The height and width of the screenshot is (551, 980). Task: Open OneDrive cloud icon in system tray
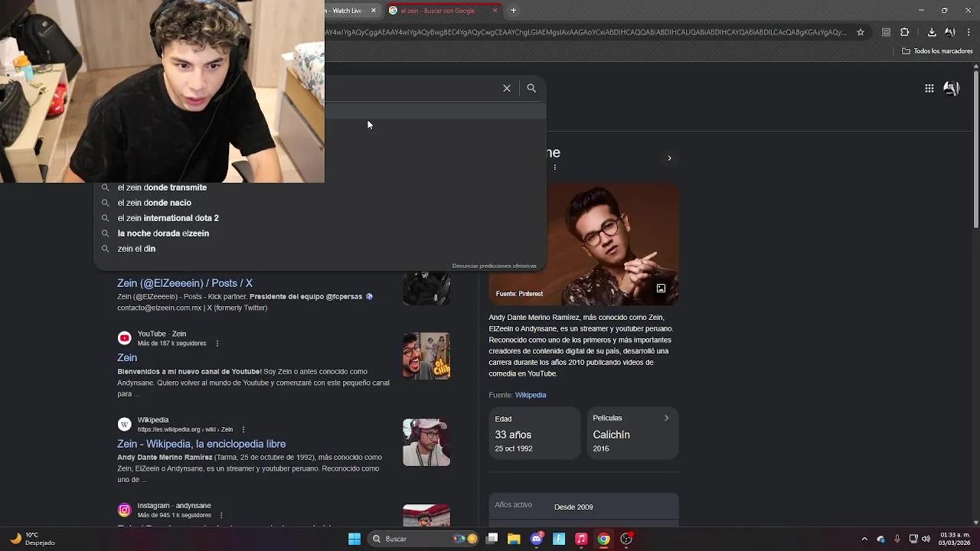[880, 539]
